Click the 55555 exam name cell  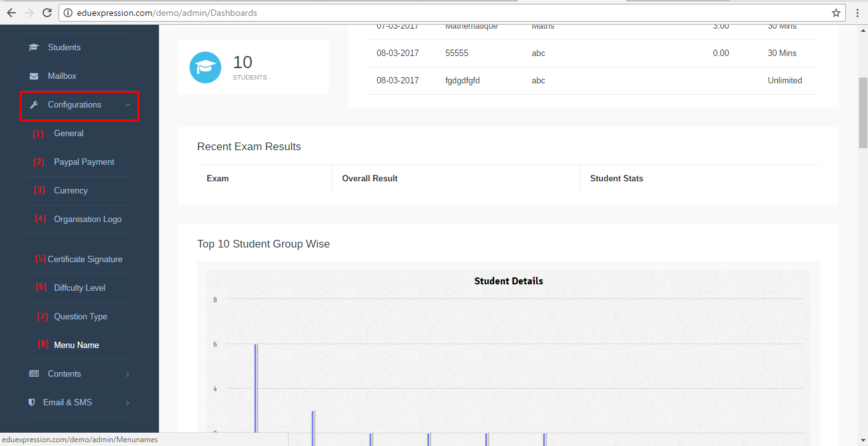457,53
